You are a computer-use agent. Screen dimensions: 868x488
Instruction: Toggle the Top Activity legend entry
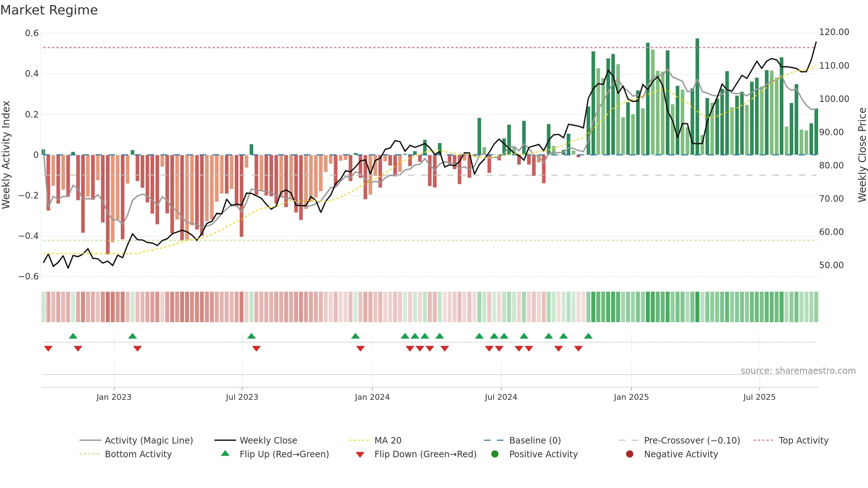[x=791, y=440]
